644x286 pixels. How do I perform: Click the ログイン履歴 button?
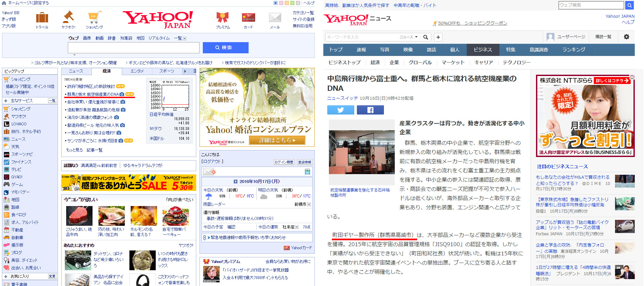(284, 162)
